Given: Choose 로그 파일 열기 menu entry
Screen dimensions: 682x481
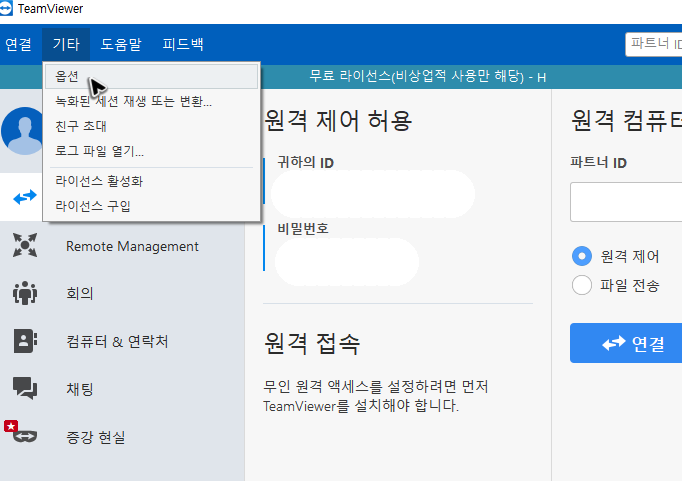Looking at the screenshot, I should click(151, 151).
